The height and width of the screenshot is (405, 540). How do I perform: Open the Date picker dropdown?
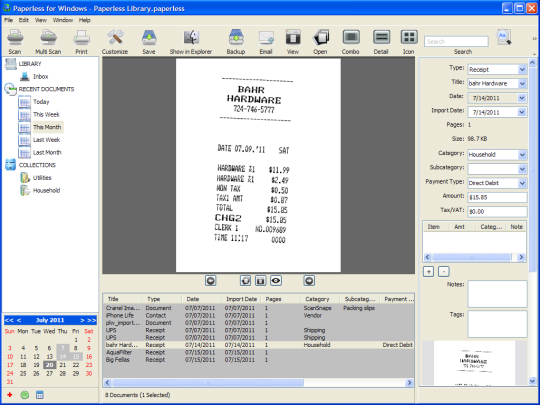click(522, 98)
